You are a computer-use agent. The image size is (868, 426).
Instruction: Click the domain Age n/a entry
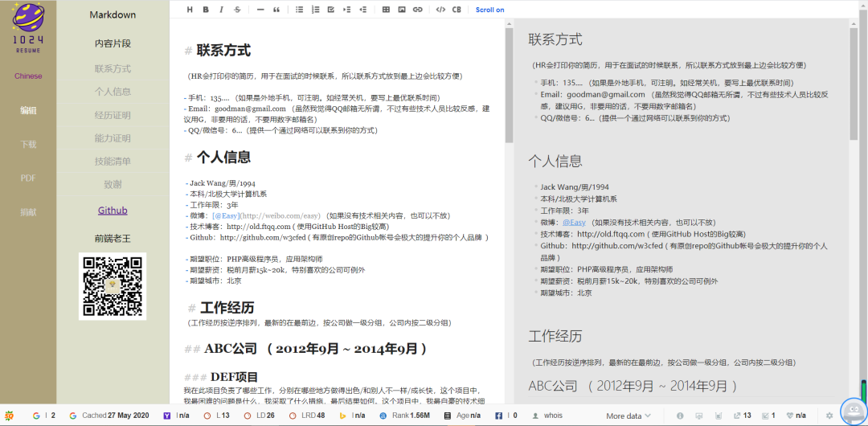tap(463, 416)
